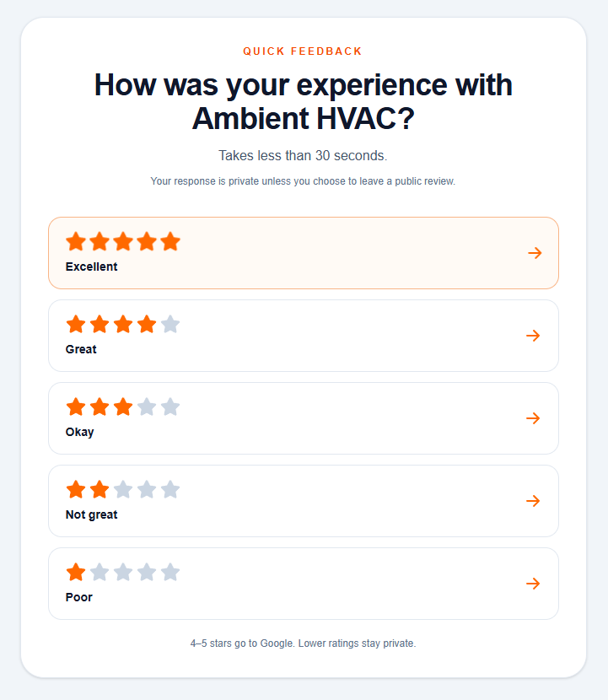608x700 pixels.
Task: Click the Google ratings footer note
Action: (303, 643)
